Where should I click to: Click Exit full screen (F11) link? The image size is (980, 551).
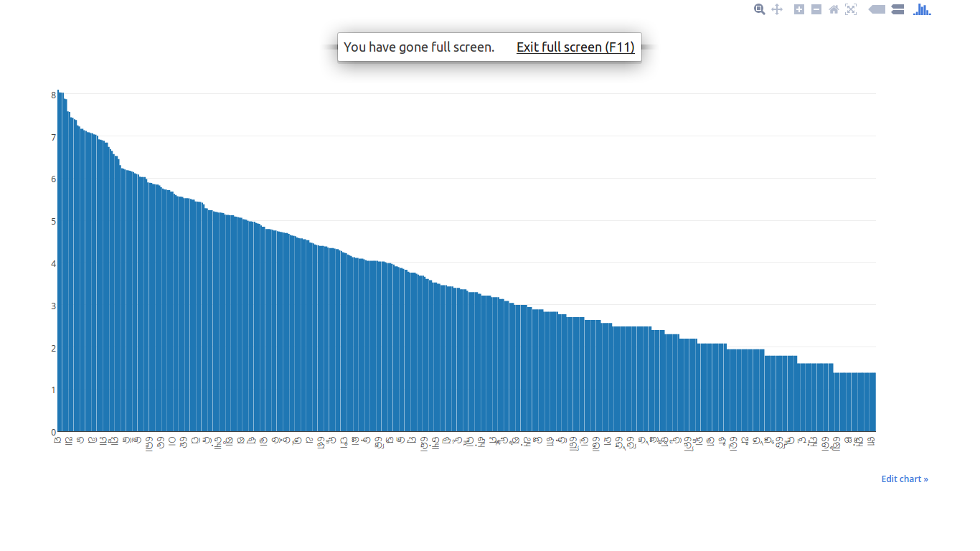click(575, 47)
